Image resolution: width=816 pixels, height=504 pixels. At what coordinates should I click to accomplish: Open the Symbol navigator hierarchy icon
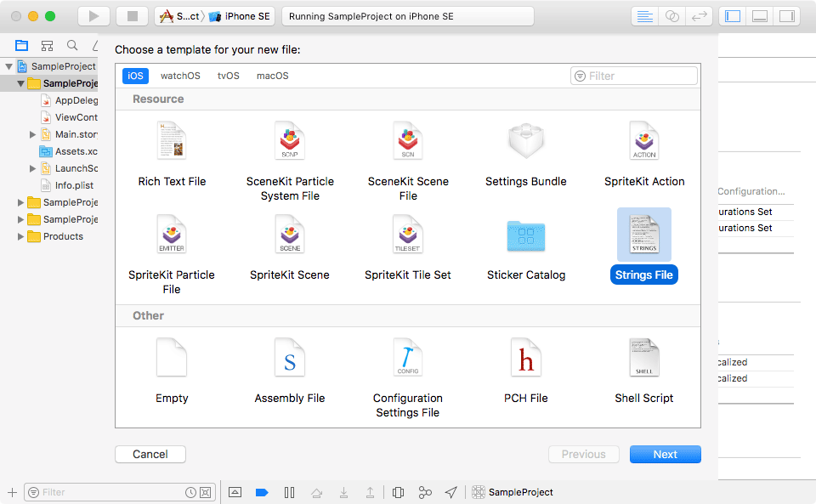47,46
